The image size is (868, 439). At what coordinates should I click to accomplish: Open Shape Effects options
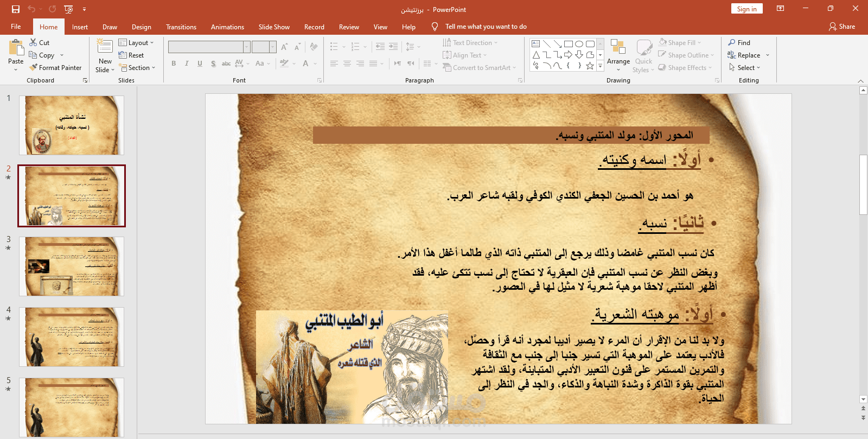pos(684,67)
